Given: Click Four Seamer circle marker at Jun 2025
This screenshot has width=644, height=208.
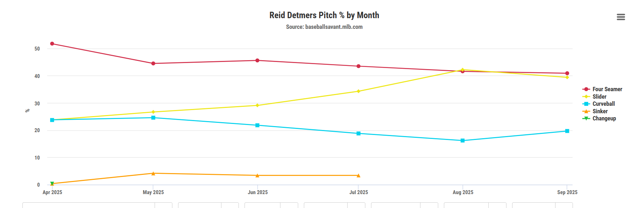Looking at the screenshot, I should click(257, 61).
